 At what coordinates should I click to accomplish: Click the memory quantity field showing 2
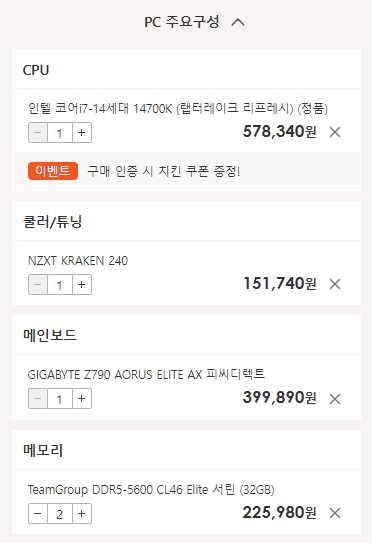coord(60,513)
